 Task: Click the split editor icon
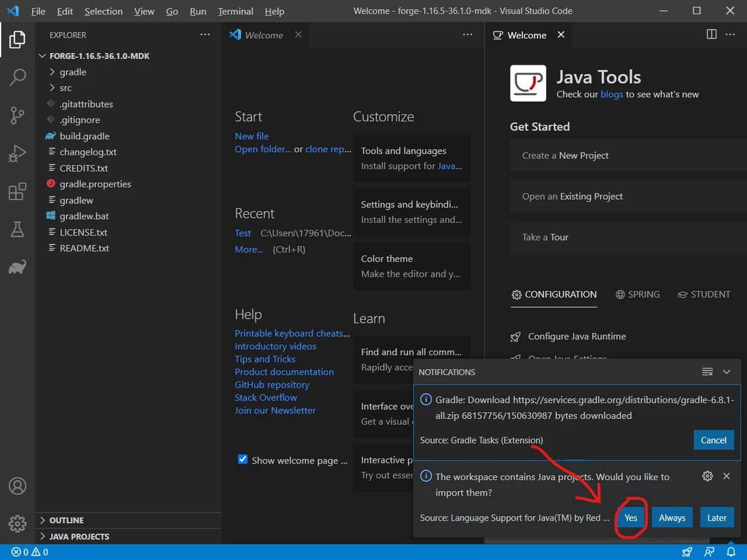coord(711,34)
